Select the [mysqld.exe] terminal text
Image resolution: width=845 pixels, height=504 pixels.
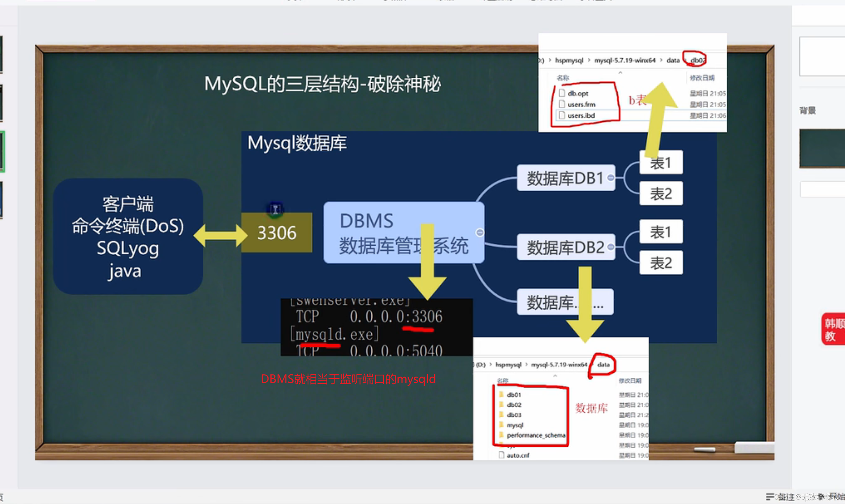334,334
